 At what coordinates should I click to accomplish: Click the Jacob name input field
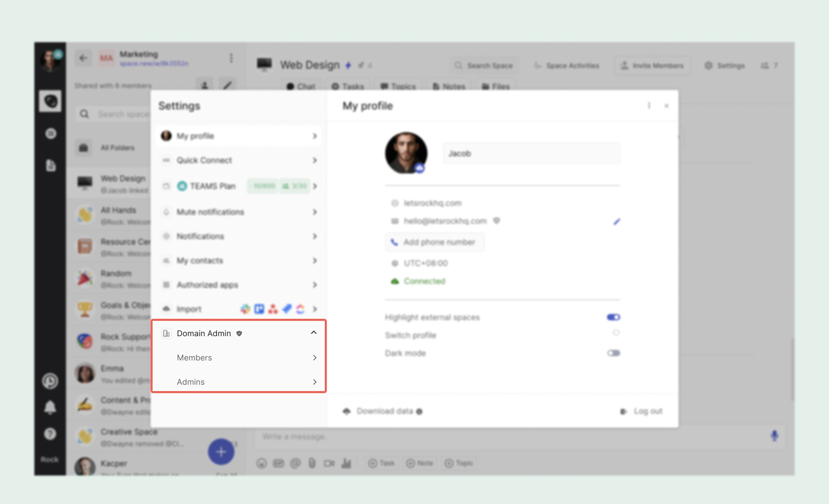pos(532,153)
